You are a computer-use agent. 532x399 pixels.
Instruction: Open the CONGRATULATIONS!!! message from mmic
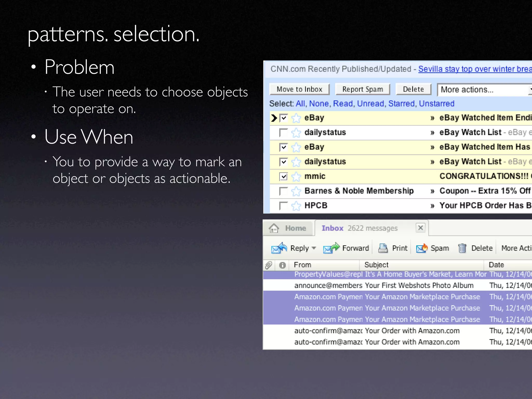[485, 176]
